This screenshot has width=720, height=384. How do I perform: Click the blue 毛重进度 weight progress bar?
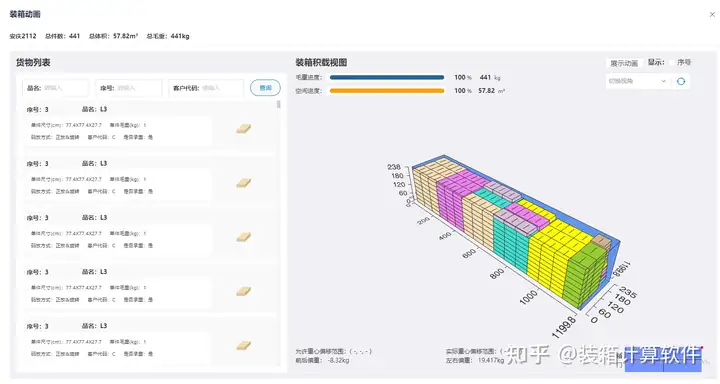387,78
